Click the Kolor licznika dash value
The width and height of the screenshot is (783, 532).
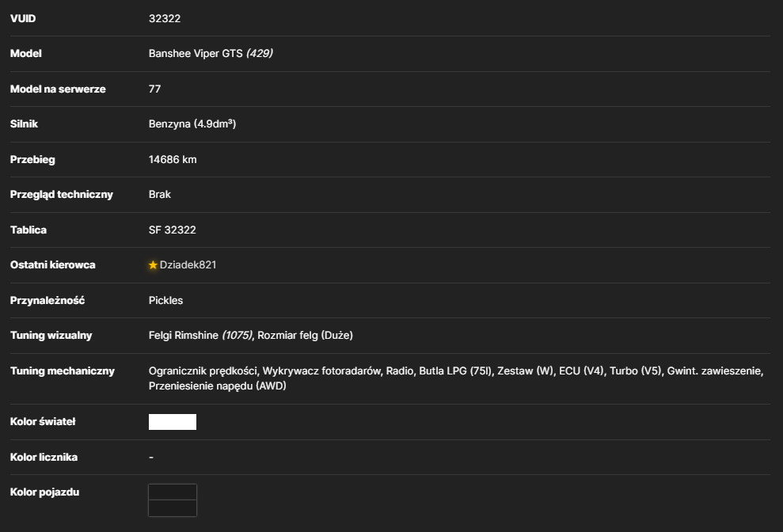150,458
